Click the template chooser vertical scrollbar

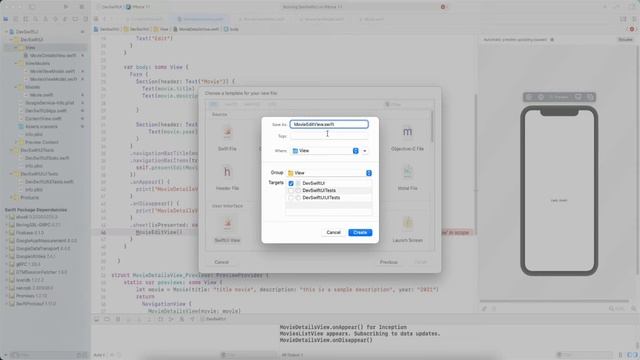click(432, 127)
